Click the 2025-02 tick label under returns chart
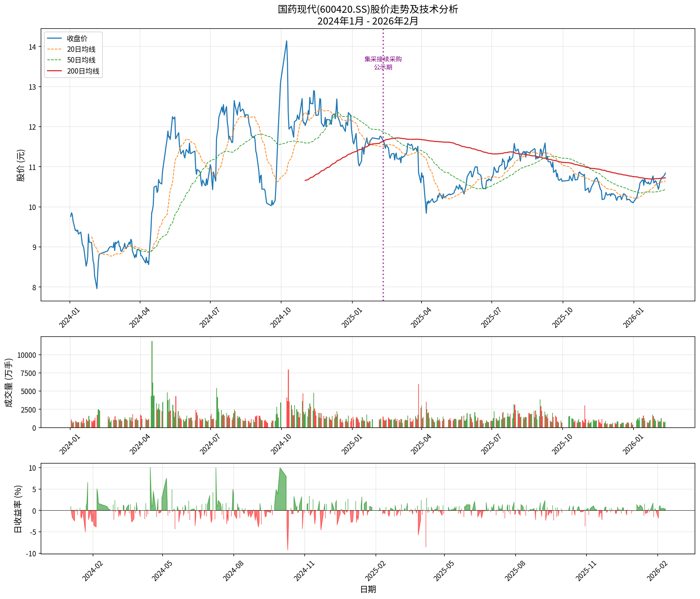 [375, 571]
